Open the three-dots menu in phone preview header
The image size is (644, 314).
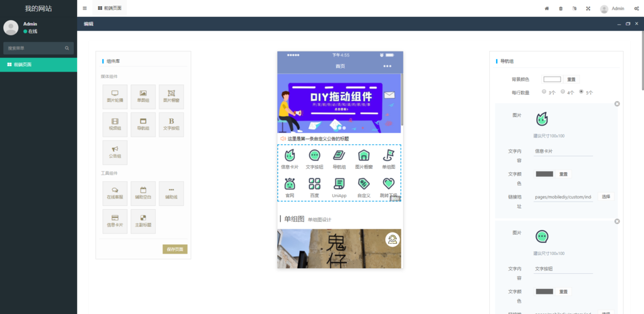[387, 67]
